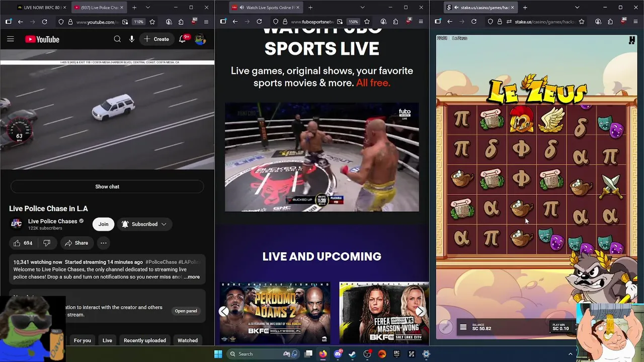Mute the Watch Live Sports Online tab
The image size is (644, 362).
tap(242, 8)
